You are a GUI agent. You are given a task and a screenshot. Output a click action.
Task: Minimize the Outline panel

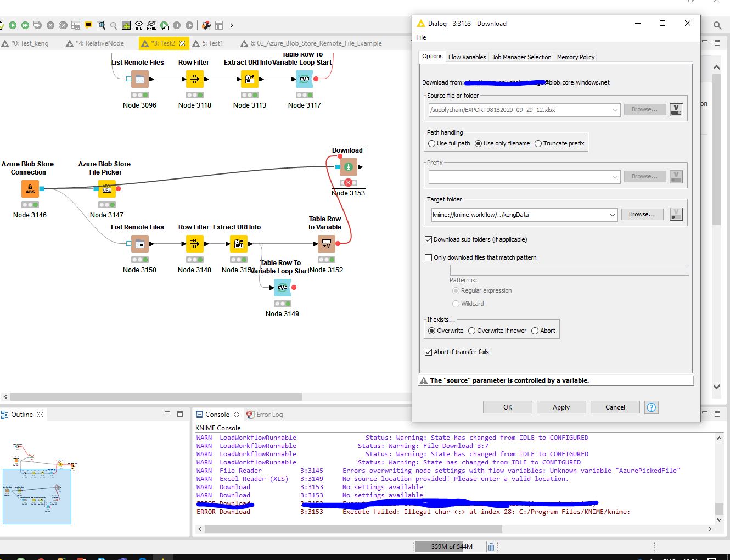point(167,413)
